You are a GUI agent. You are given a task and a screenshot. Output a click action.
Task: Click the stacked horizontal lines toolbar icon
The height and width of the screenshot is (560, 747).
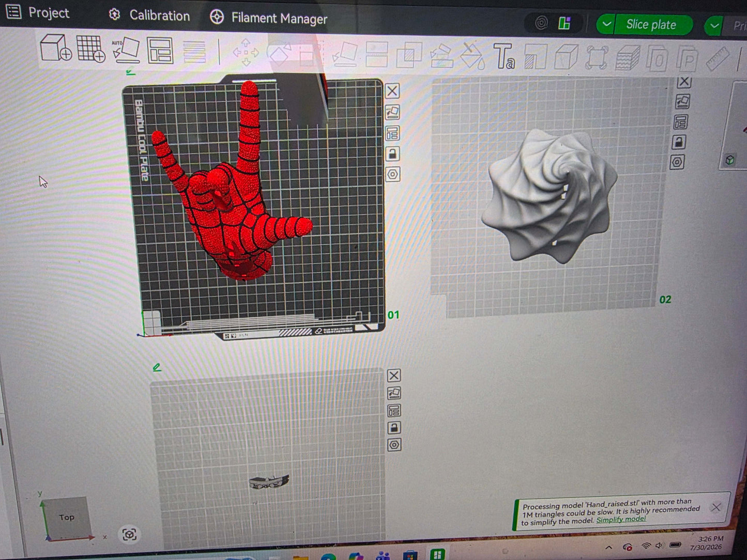coord(194,52)
